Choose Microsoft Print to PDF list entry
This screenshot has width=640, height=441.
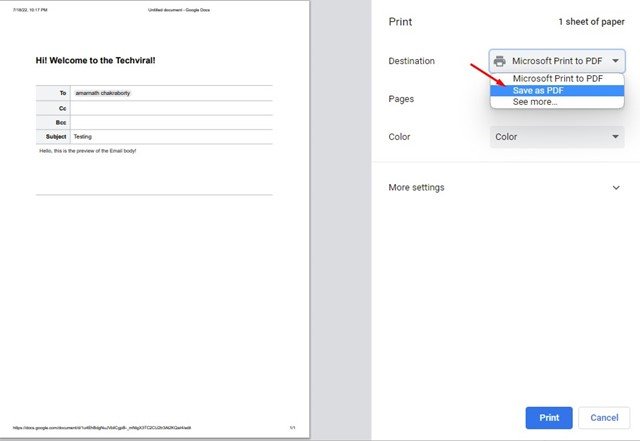(557, 78)
